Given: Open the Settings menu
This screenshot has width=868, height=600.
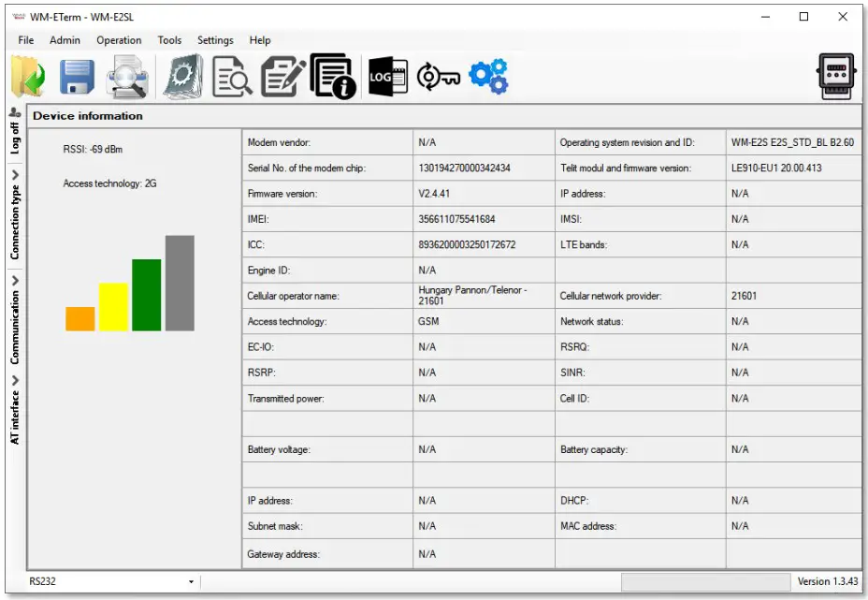Looking at the screenshot, I should click(x=215, y=40).
